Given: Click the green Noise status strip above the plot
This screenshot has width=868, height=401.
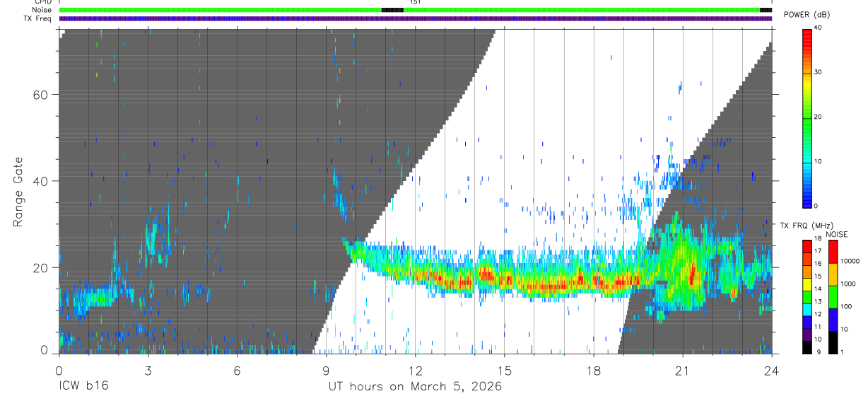Looking at the screenshot, I should [x=416, y=10].
